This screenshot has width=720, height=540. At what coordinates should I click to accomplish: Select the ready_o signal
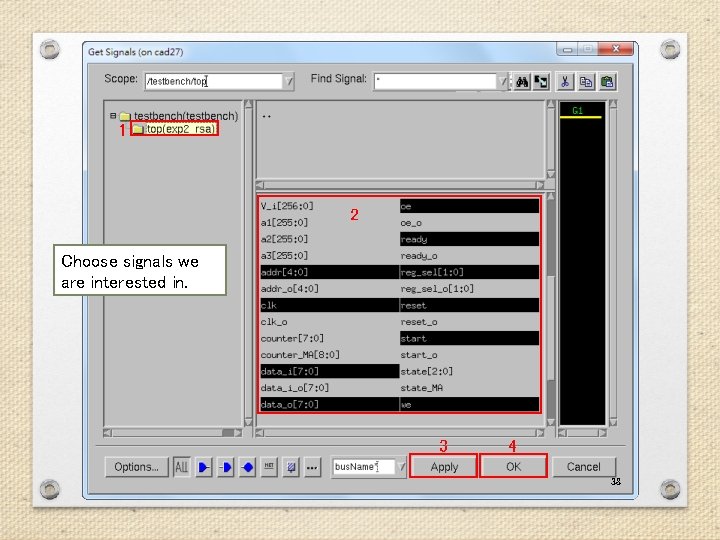[x=469, y=256]
